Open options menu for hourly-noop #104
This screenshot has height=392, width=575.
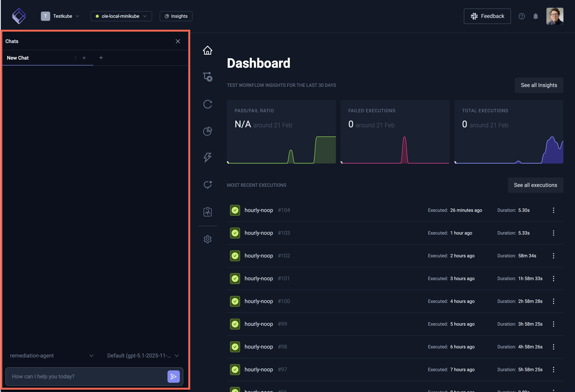(553, 210)
